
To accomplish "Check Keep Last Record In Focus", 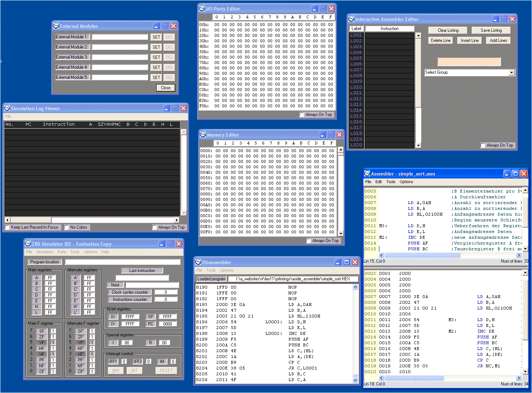I will [7, 228].
